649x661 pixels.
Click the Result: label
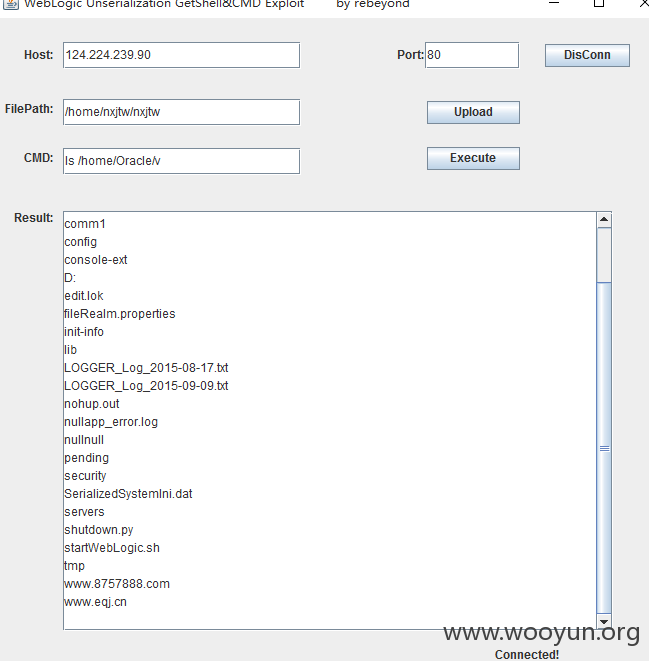pos(34,218)
